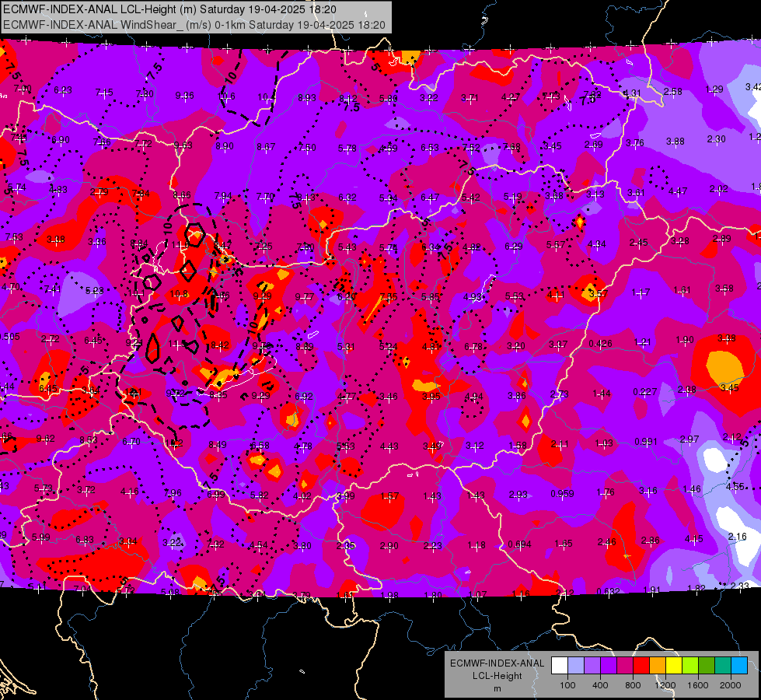Select the 0.227 shear value
Viewport: 761px width, 700px height.
645,391
